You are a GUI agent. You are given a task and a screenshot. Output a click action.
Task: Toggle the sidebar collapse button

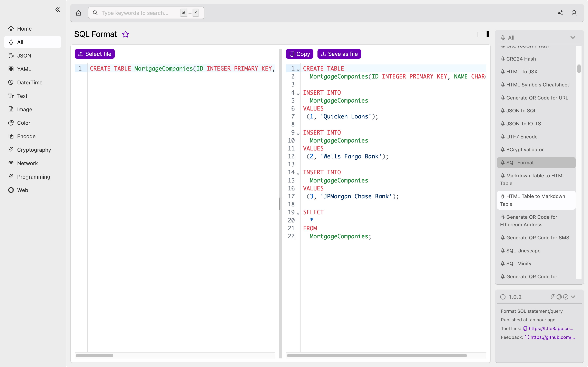point(58,9)
